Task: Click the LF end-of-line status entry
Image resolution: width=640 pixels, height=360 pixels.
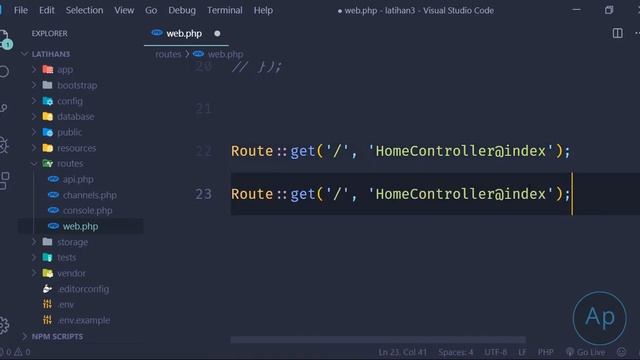Action: pyautogui.click(x=522, y=352)
